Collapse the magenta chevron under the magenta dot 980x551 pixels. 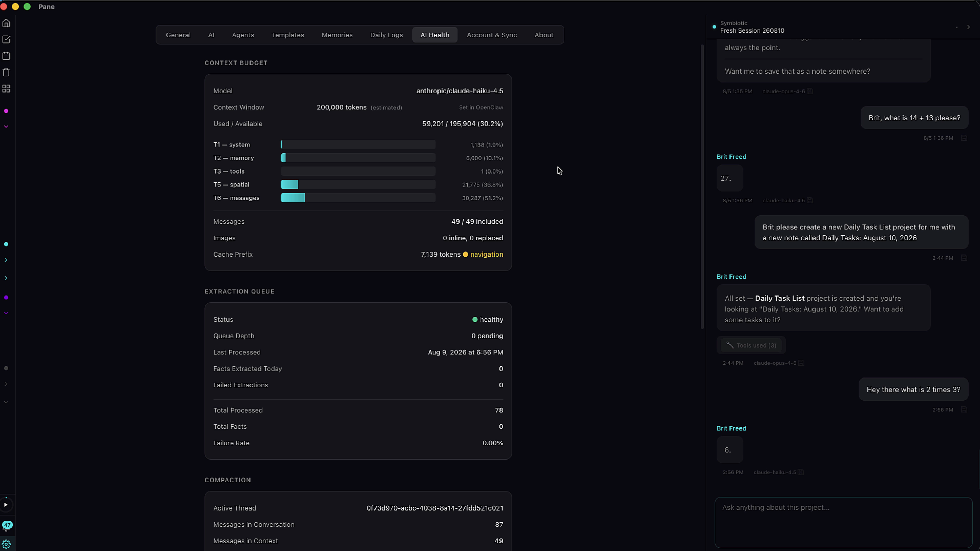pos(6,127)
